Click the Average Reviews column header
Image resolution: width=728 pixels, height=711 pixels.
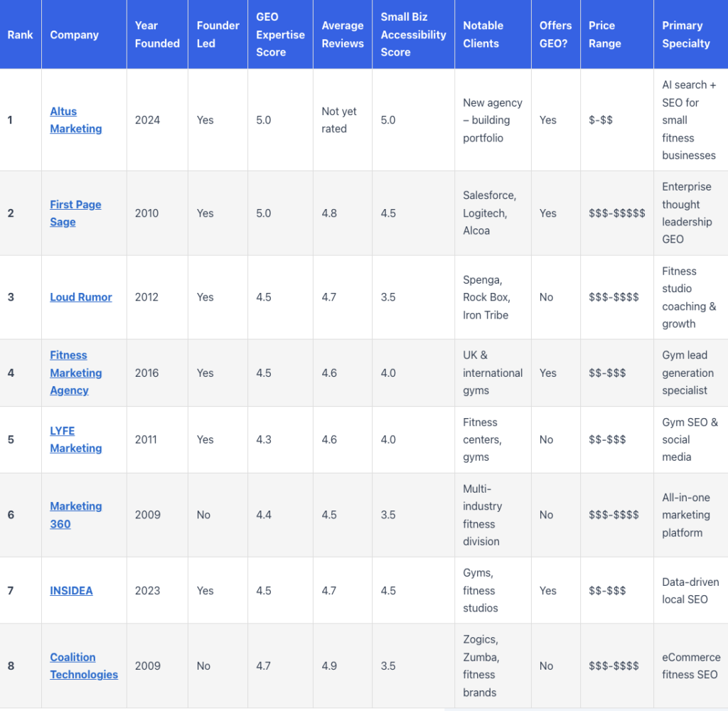(x=343, y=35)
